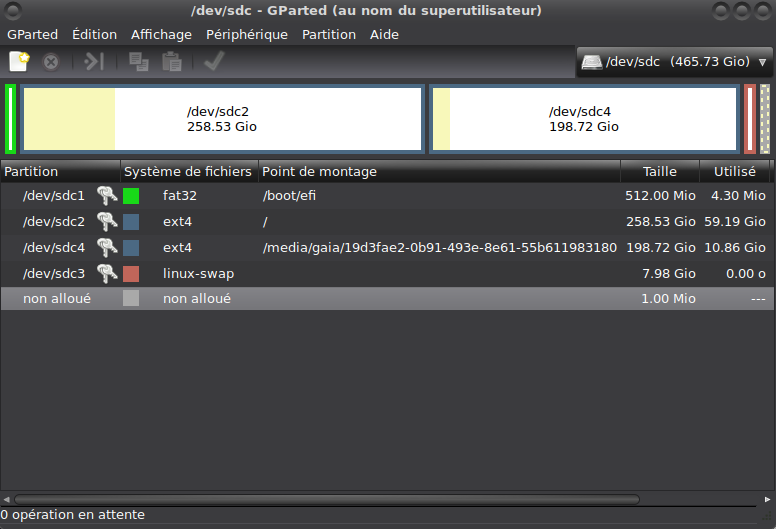Click the Partition column header

point(60,172)
